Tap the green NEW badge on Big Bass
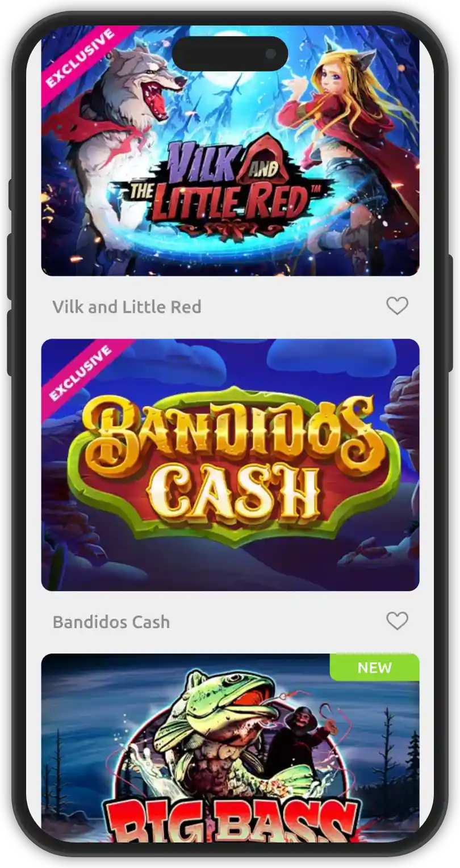The width and height of the screenshot is (460, 868). point(375,667)
